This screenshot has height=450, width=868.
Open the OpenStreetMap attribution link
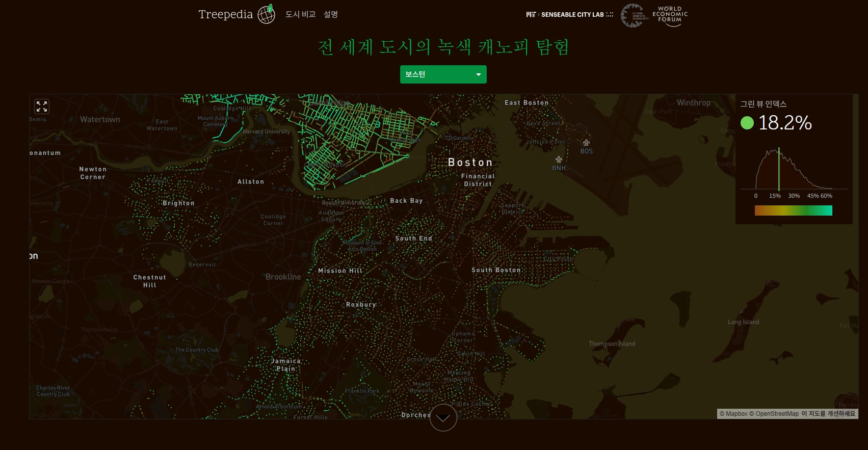coord(774,414)
